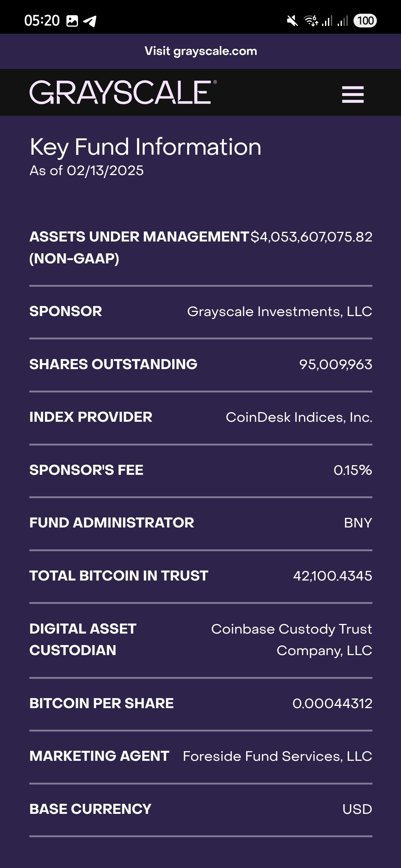Screen dimensions: 401x868
Task: Tap Grayscale Investments, LLC sponsor name
Action: coord(279,312)
